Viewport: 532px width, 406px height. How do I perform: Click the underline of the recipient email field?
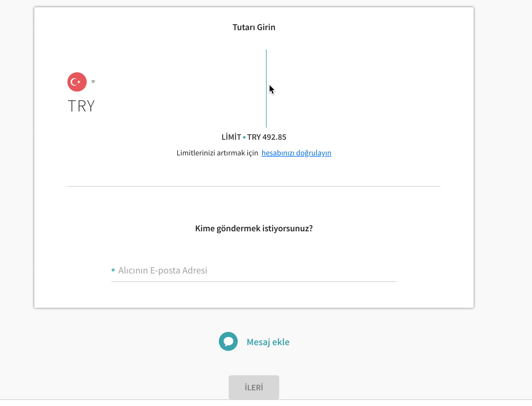pos(254,282)
